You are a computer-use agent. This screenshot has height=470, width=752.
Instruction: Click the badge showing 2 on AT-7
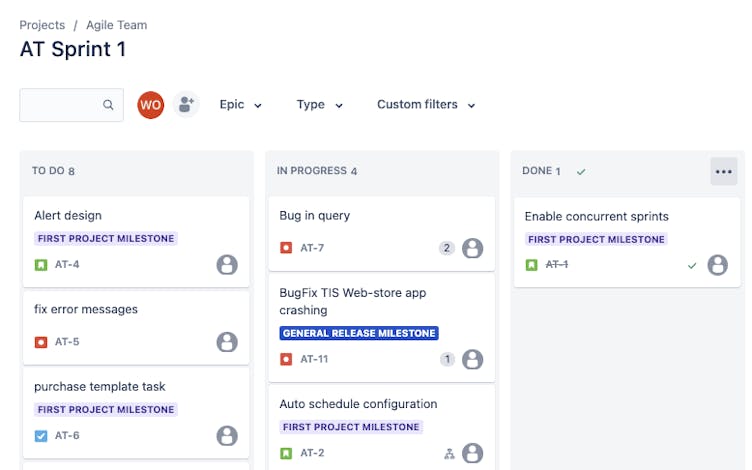446,248
